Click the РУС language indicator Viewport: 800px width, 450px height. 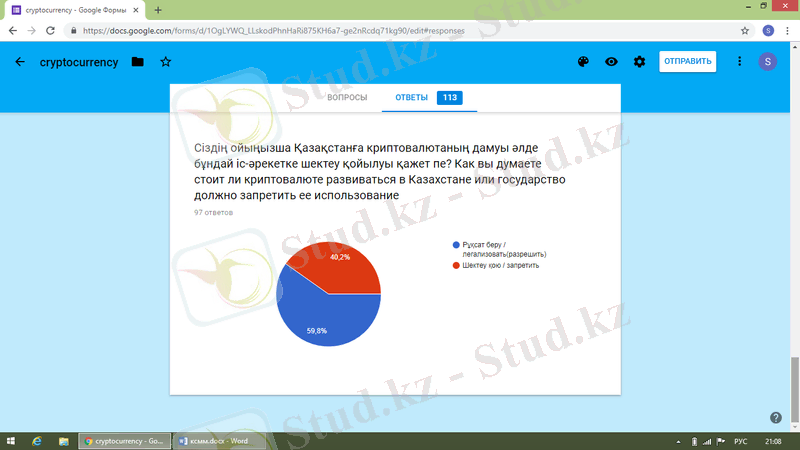pyautogui.click(x=740, y=442)
